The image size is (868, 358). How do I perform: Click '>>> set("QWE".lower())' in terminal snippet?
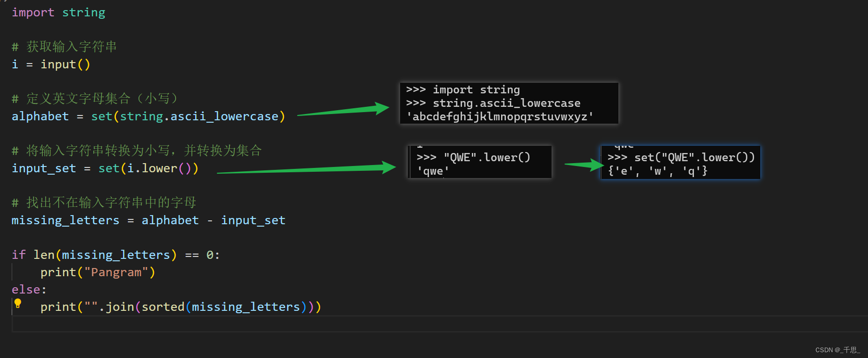681,158
